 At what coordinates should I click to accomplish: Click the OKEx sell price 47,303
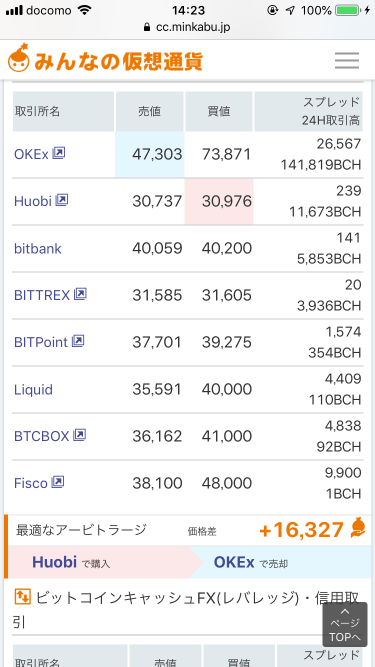point(157,154)
